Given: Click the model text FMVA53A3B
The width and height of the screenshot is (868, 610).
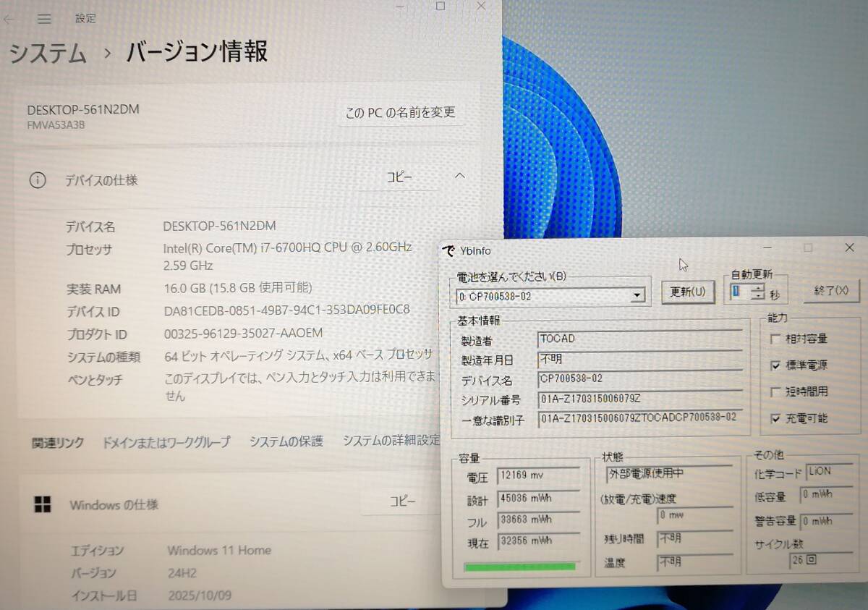Looking at the screenshot, I should point(56,124).
